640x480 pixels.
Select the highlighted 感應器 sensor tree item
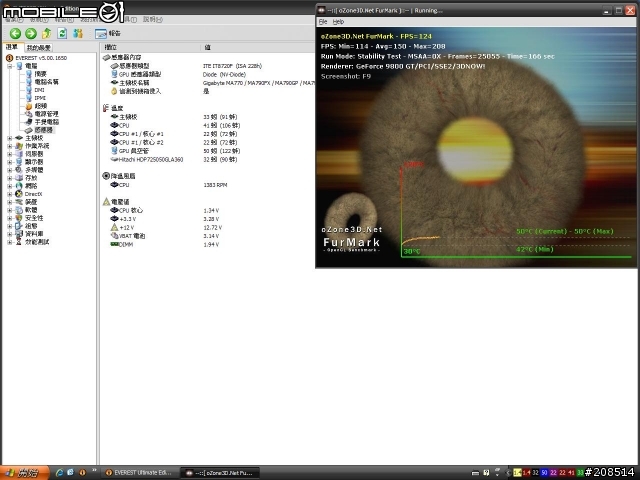40,130
